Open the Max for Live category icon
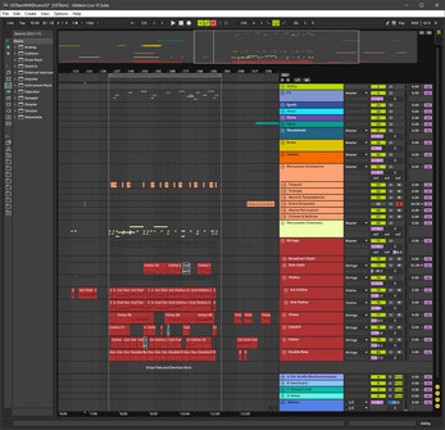The width and height of the screenshot is (445, 430). coord(8,105)
